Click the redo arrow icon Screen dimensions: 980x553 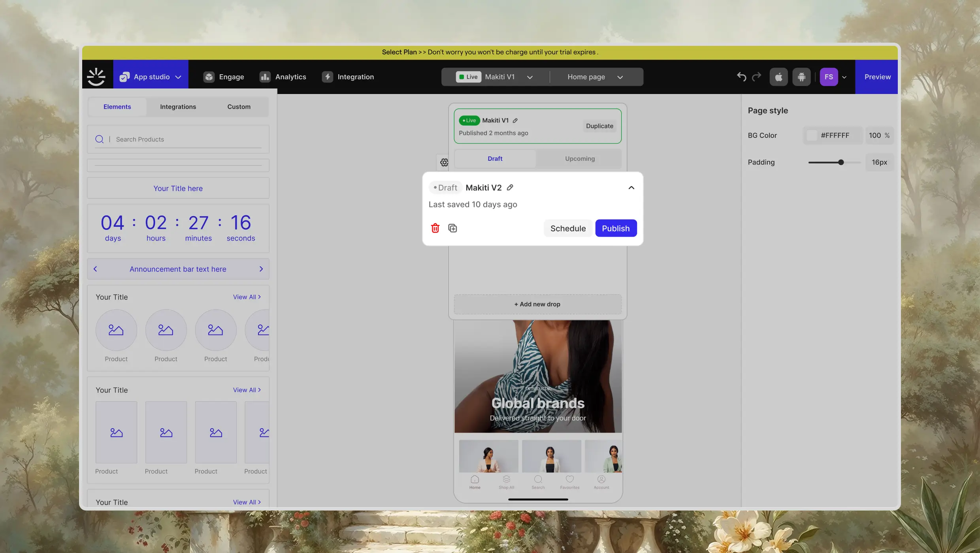tap(756, 77)
